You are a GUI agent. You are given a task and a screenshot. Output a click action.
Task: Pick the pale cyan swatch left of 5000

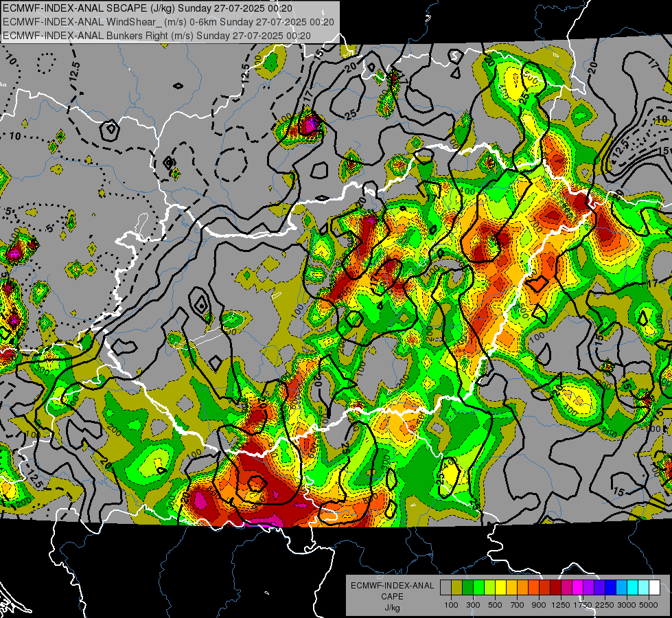644,588
